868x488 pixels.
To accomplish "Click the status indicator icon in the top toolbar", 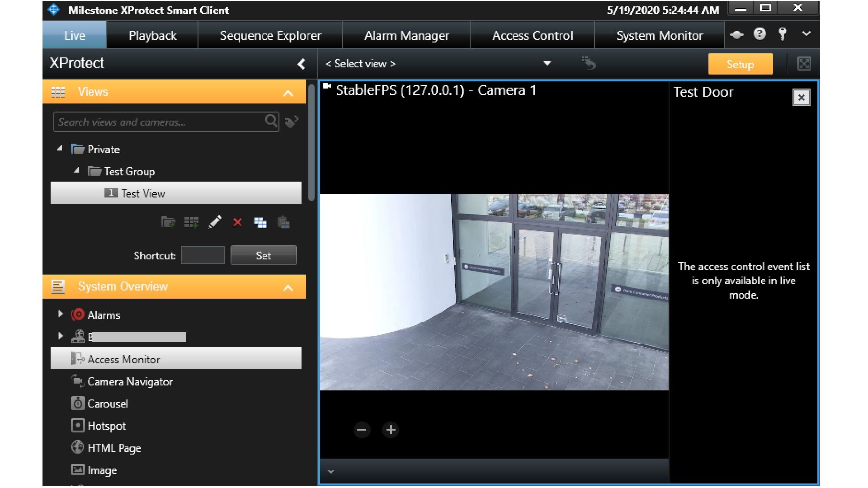I will click(x=736, y=34).
